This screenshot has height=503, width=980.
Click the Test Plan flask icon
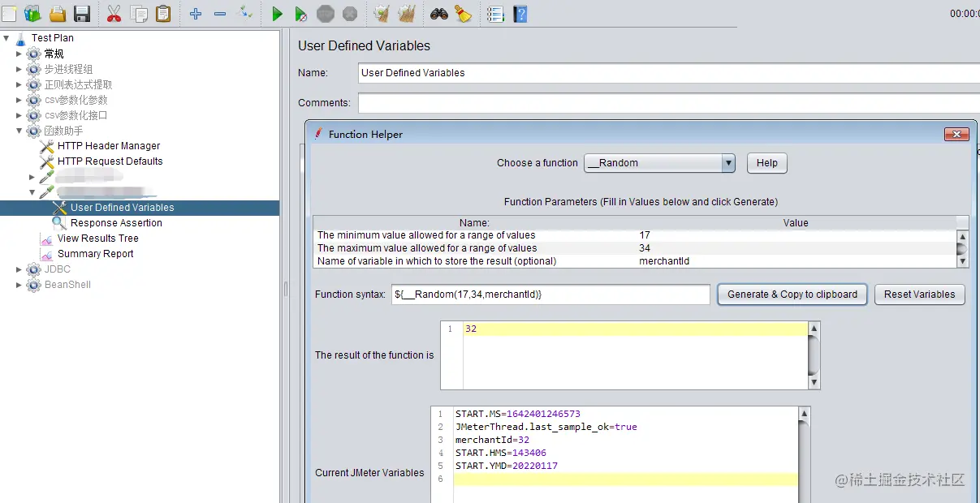click(x=21, y=38)
